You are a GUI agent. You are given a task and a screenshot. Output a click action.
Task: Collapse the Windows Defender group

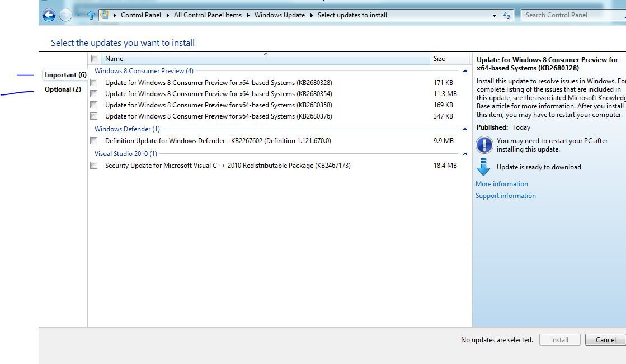point(465,129)
